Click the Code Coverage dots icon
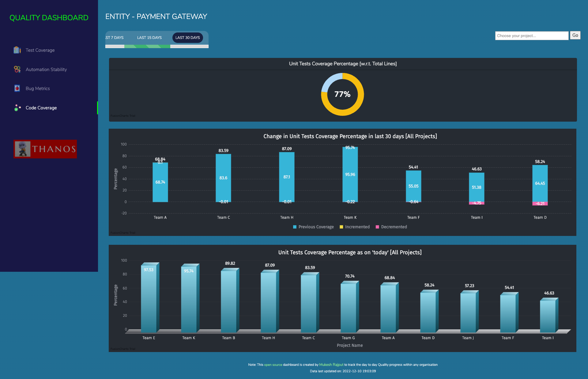The image size is (588, 379). (17, 108)
